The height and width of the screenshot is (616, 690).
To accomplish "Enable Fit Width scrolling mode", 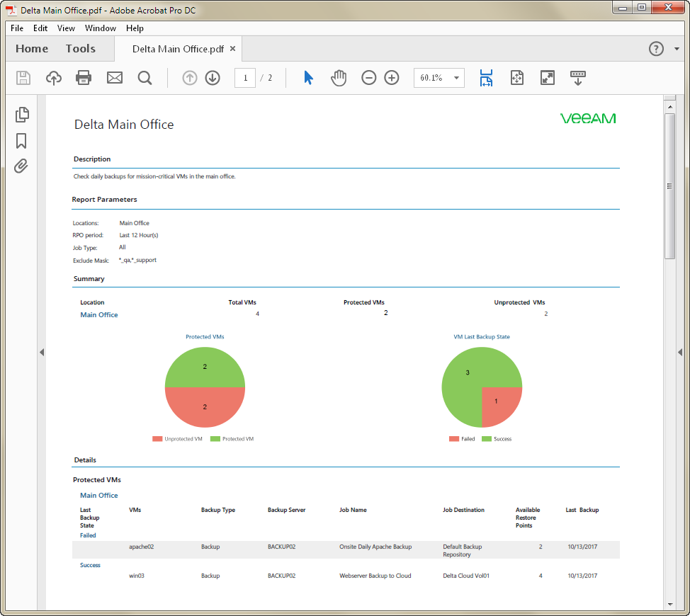I will point(486,78).
